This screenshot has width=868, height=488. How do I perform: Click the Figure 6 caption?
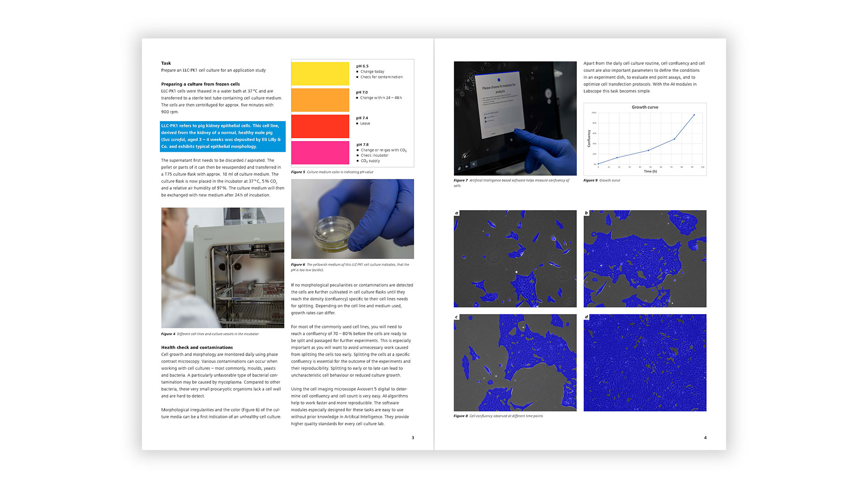(350, 267)
